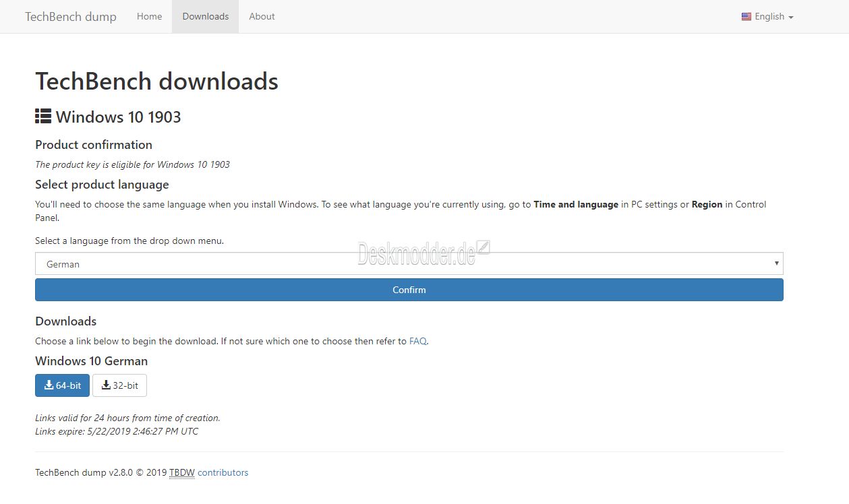
Task: Click the TechBench dump brand link
Action: [x=71, y=17]
